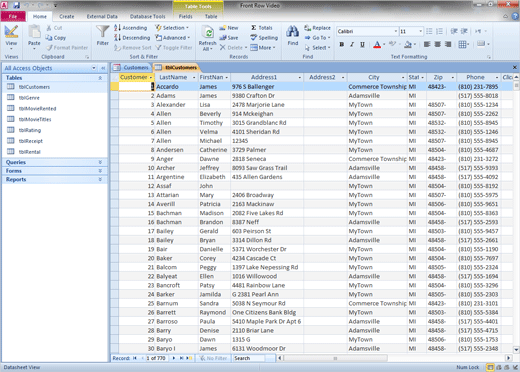Open the font size dropdown
This screenshot has height=372, width=520.
(420, 31)
